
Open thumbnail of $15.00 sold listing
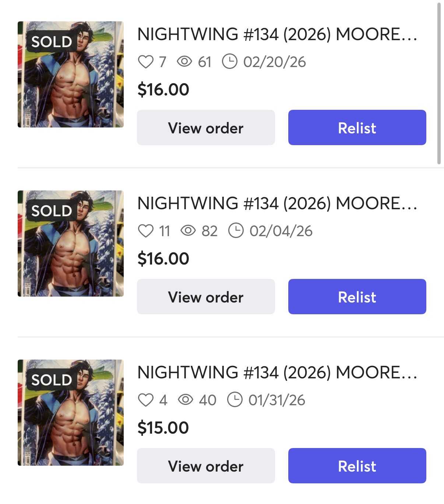point(71,413)
